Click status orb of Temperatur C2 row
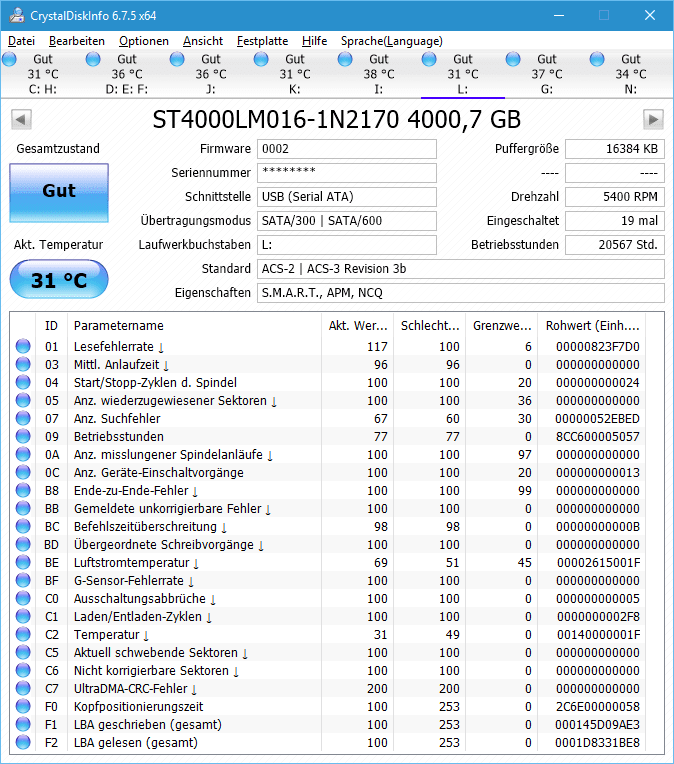The image size is (674, 764). point(23,634)
